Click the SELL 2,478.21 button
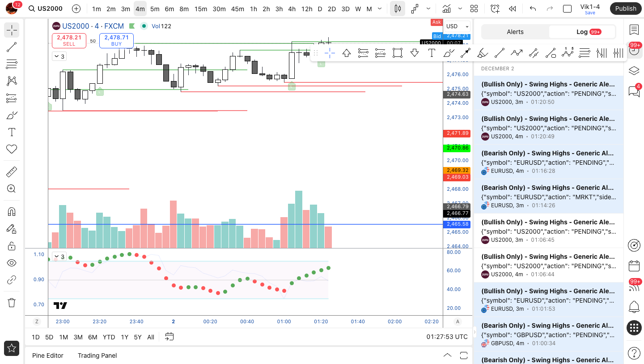Screen dimensions: 644x364 coord(69,40)
